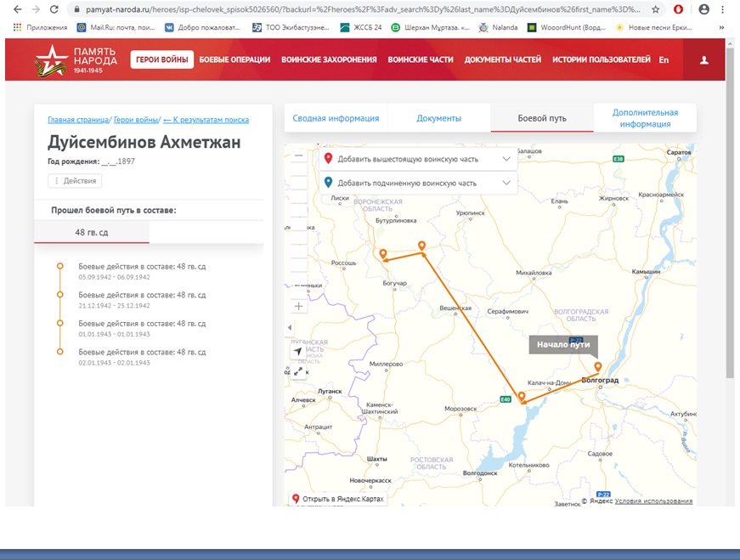Open the user profile icon in header
The image size is (740, 560).
[703, 60]
